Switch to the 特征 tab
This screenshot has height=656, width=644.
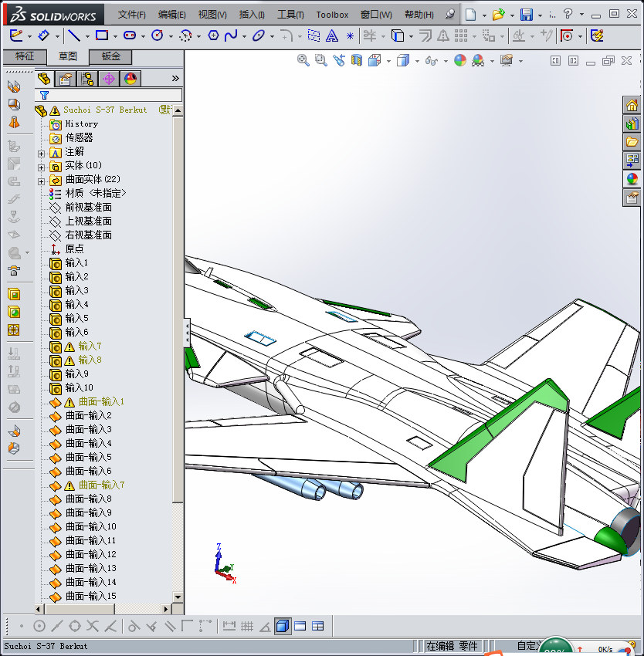point(25,56)
